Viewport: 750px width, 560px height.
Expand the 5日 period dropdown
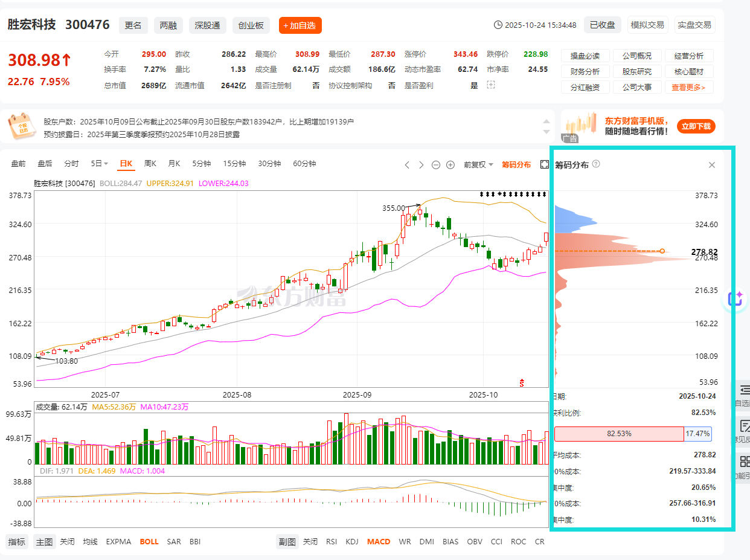coord(100,164)
